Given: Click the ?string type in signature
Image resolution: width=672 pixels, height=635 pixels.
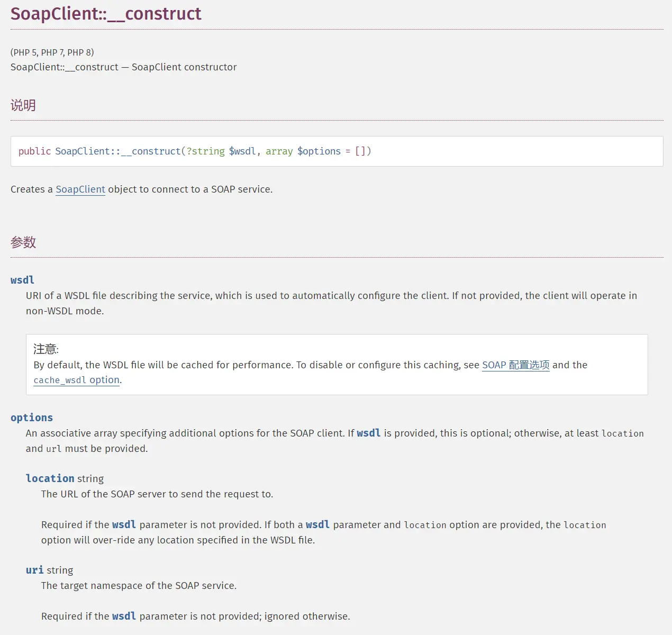Looking at the screenshot, I should click(205, 151).
